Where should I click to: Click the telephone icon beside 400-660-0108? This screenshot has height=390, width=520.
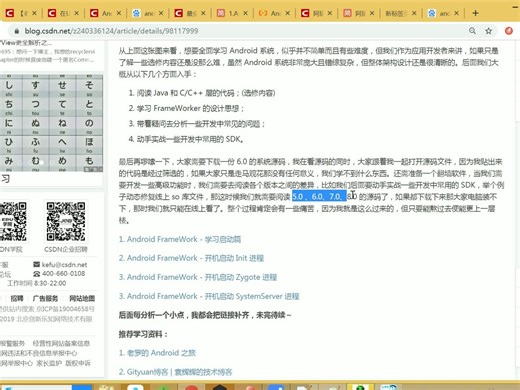(37, 274)
